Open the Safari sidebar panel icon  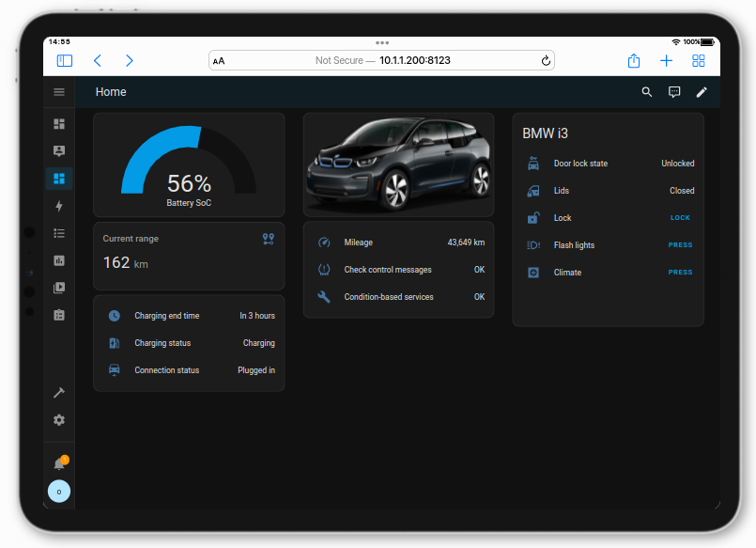[x=65, y=61]
